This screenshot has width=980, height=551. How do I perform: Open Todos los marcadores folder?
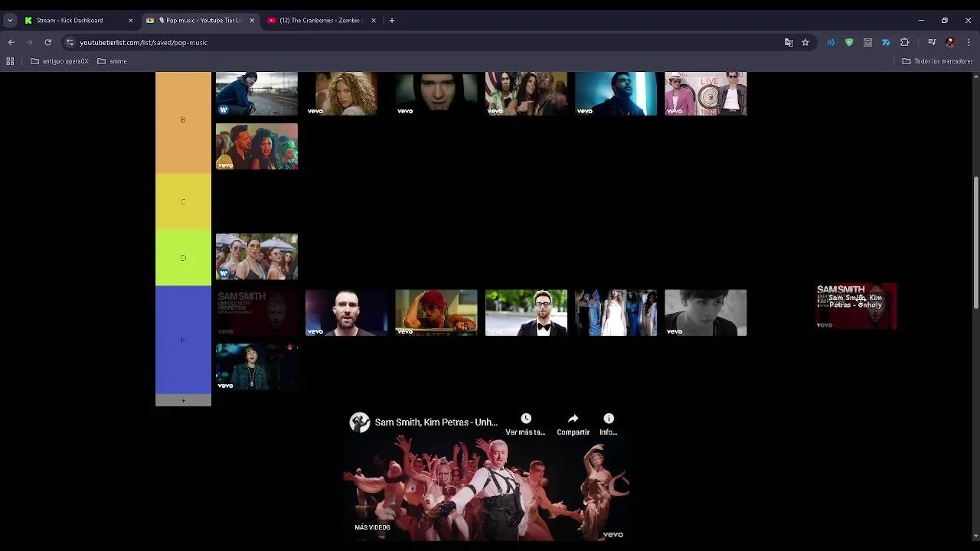click(937, 61)
